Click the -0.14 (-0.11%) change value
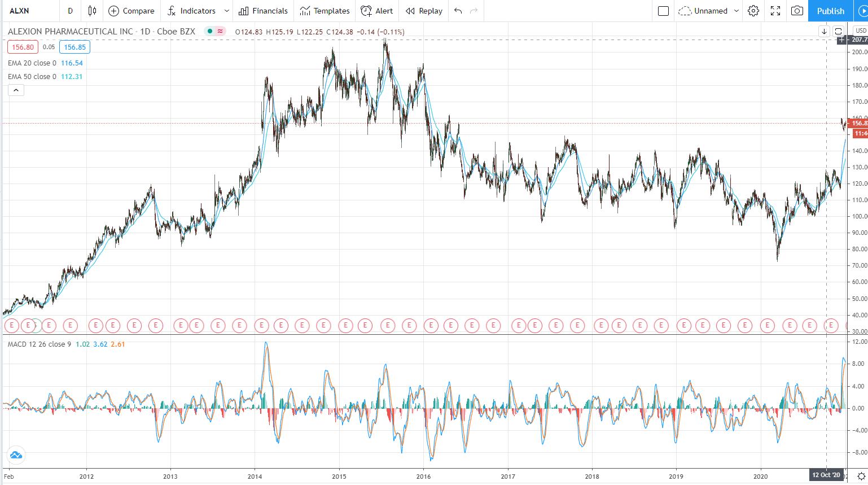This screenshot has height=485, width=868. (x=380, y=32)
